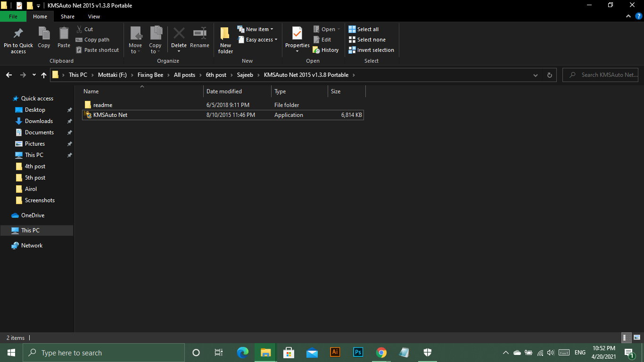Click the refresh icon beside address bar
644x362 pixels.
[x=549, y=75]
